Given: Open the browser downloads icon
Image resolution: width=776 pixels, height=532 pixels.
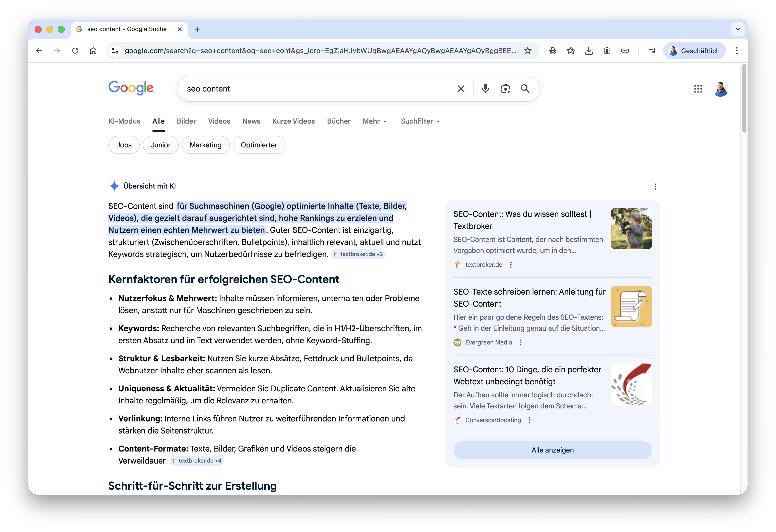Looking at the screenshot, I should click(589, 50).
